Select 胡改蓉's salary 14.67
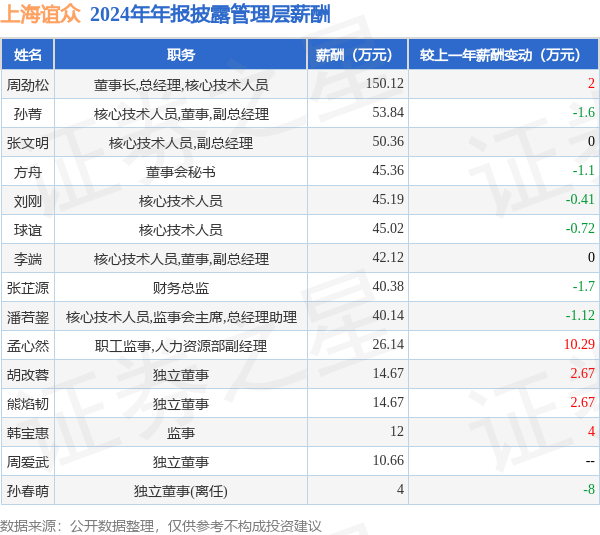Image resolution: width=600 pixels, height=535 pixels. tap(388, 374)
